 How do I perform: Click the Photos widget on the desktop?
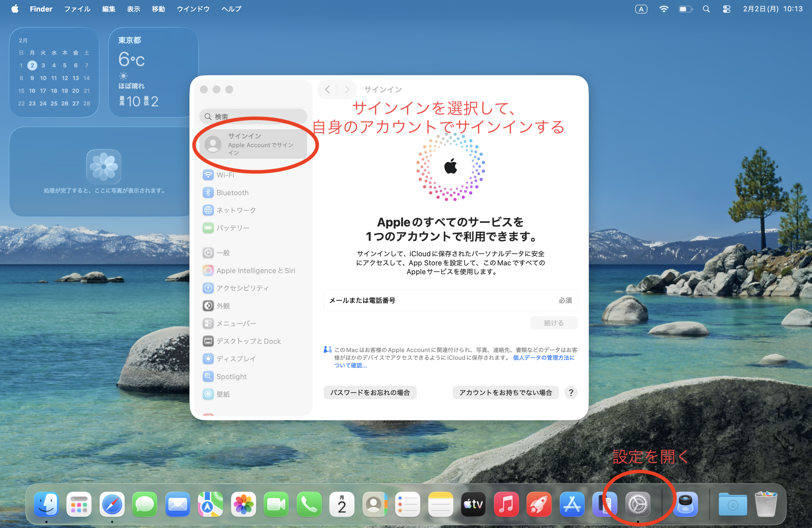[100, 171]
